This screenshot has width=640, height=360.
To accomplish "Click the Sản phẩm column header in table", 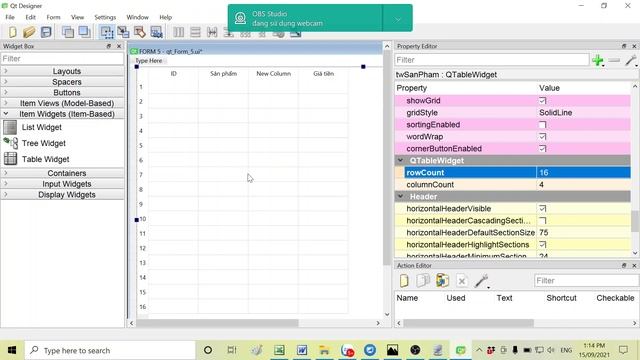I will click(x=223, y=73).
